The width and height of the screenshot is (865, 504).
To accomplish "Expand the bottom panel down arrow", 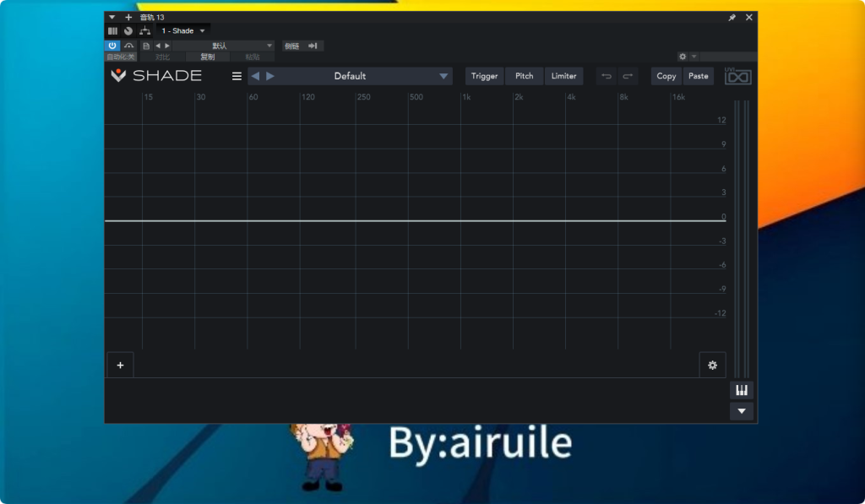I will pos(742,411).
